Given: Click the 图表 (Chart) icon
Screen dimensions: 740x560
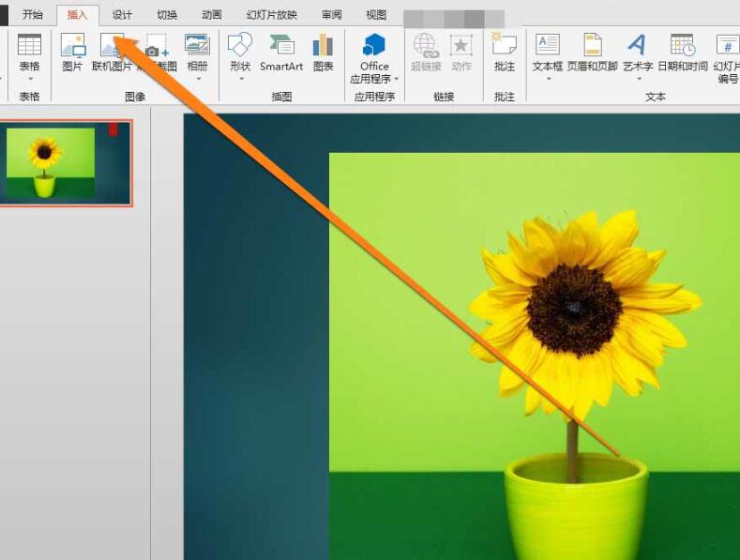Looking at the screenshot, I should pos(323,45).
